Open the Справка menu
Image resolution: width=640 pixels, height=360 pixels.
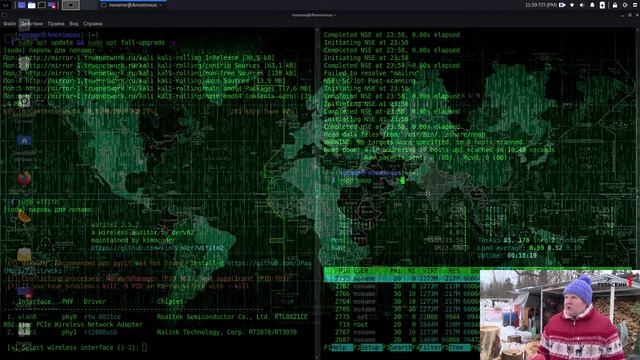(x=93, y=24)
